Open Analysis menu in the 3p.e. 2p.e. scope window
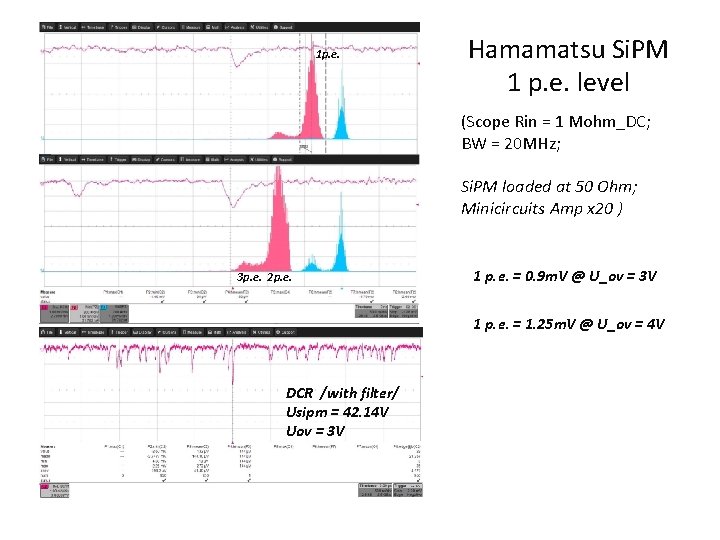720x540 pixels. [x=235, y=160]
